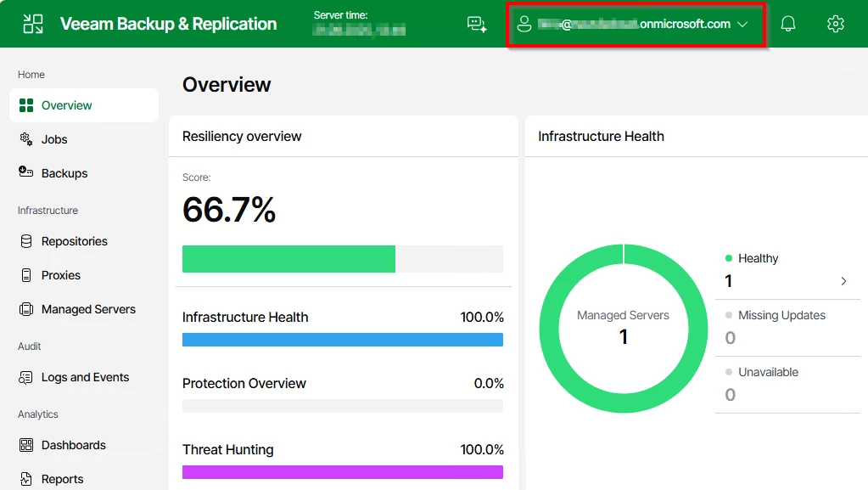Click the Protection Overview 0.0% value
The width and height of the screenshot is (868, 490).
[489, 383]
